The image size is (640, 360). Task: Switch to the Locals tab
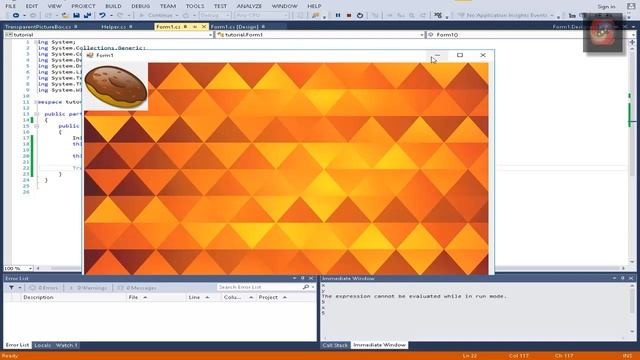coord(42,345)
